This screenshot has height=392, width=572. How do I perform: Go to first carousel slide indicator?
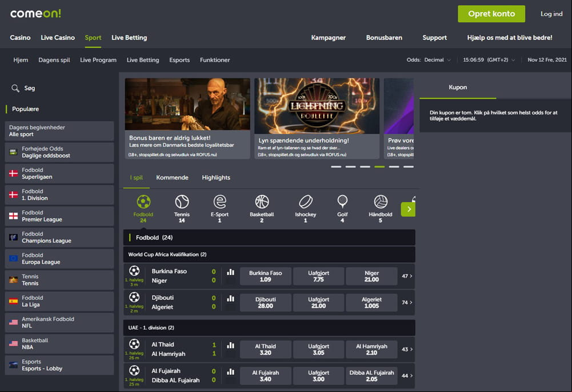(336, 167)
